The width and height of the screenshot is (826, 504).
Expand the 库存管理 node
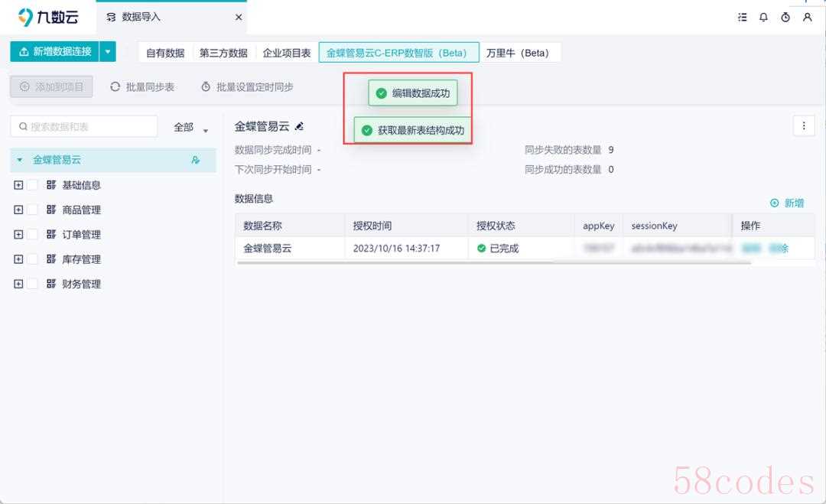pyautogui.click(x=18, y=259)
